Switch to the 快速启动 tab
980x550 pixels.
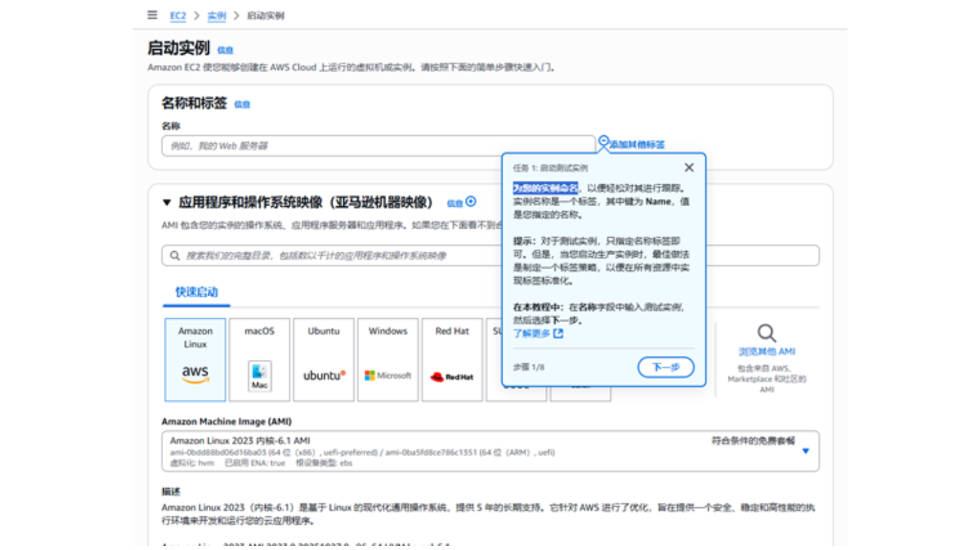(196, 292)
